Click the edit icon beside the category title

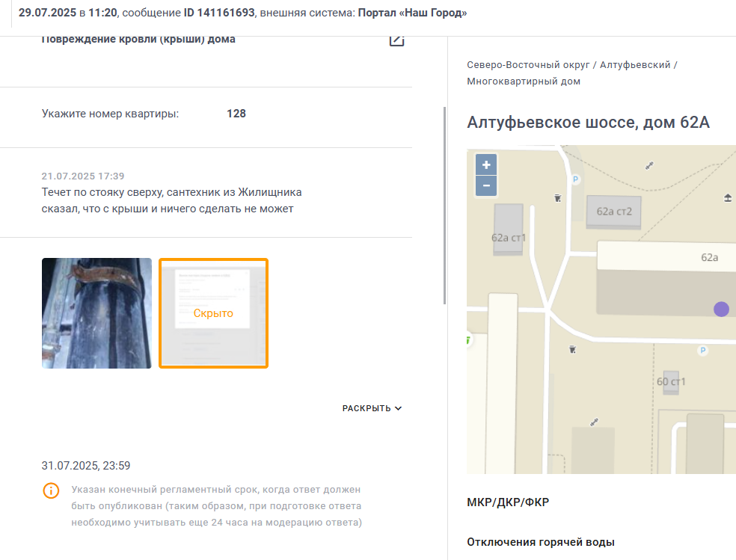396,40
